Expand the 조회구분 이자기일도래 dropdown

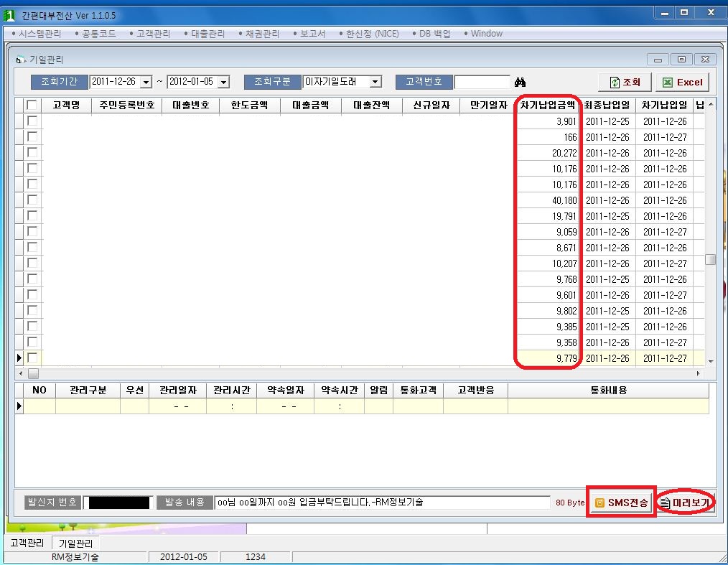tap(375, 83)
